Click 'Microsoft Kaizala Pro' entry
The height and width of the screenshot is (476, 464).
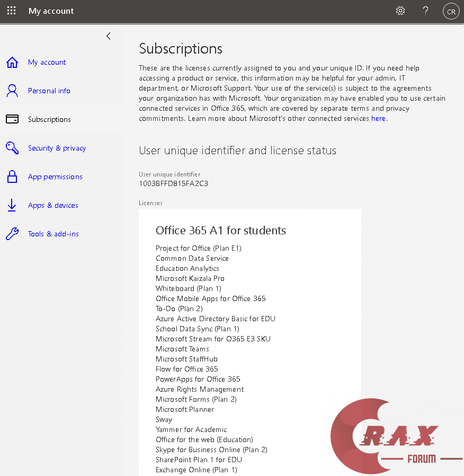coord(190,278)
